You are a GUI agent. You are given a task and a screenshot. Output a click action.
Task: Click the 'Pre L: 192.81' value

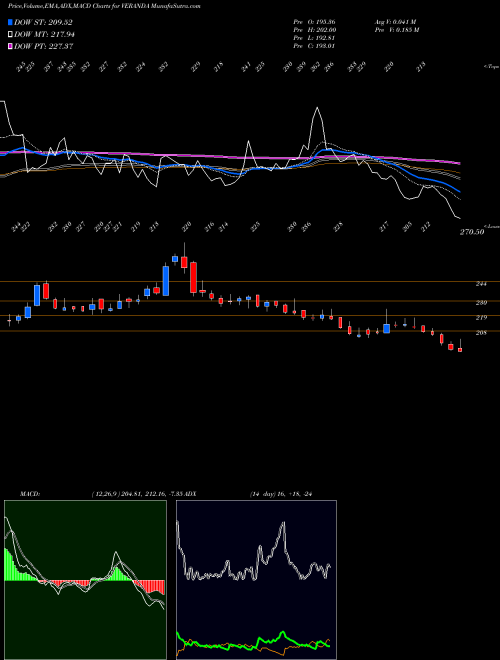pyautogui.click(x=314, y=38)
